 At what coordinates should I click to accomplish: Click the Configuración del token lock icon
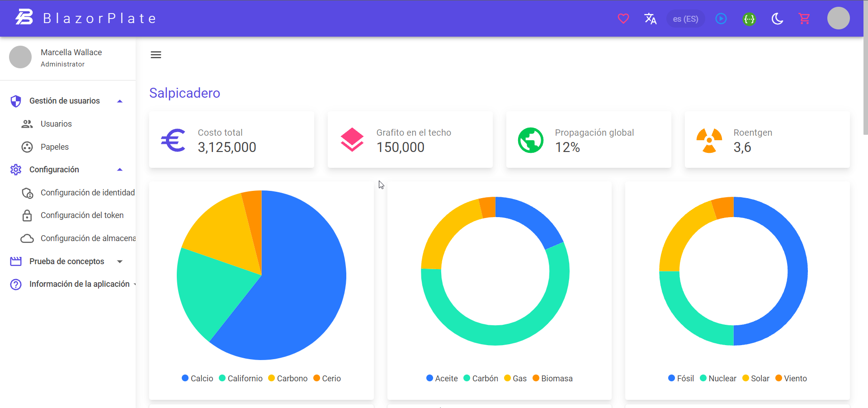tap(27, 215)
